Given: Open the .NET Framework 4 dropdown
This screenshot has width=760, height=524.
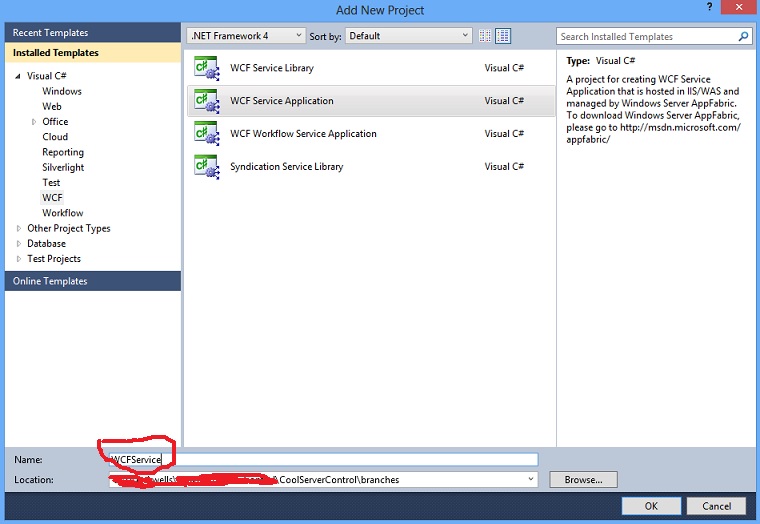Looking at the screenshot, I should coord(246,36).
